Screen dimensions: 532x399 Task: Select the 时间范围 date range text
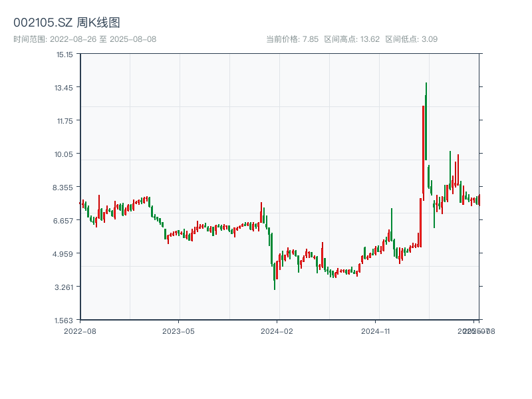click(84, 39)
